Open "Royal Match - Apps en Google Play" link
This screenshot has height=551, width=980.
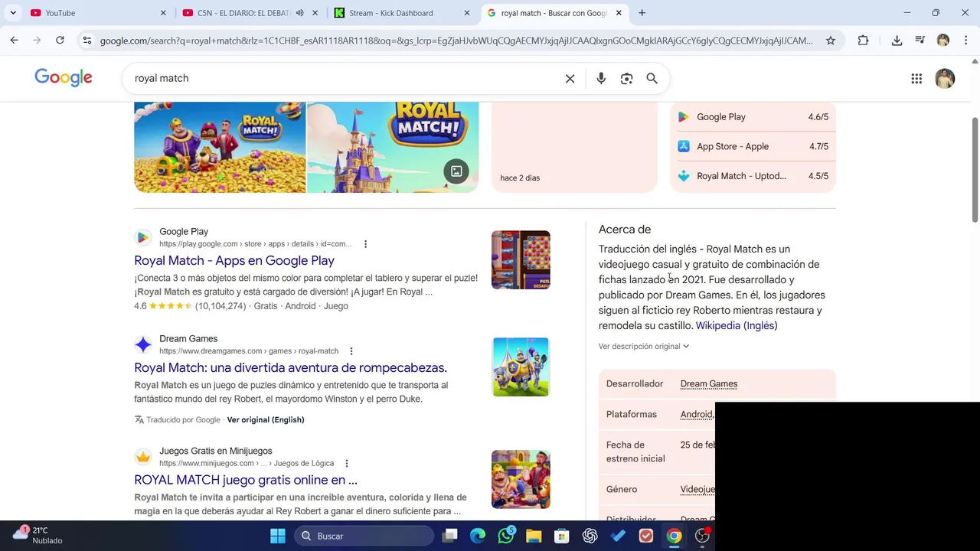pos(234,260)
